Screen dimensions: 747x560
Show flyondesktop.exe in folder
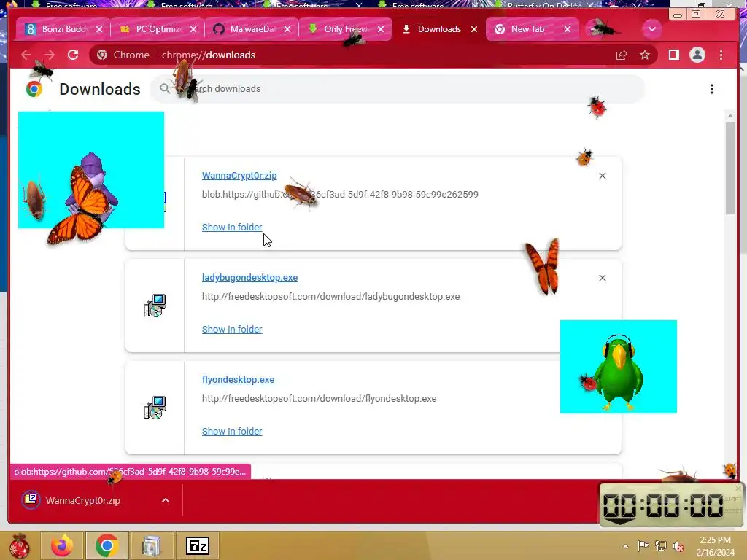point(232,431)
